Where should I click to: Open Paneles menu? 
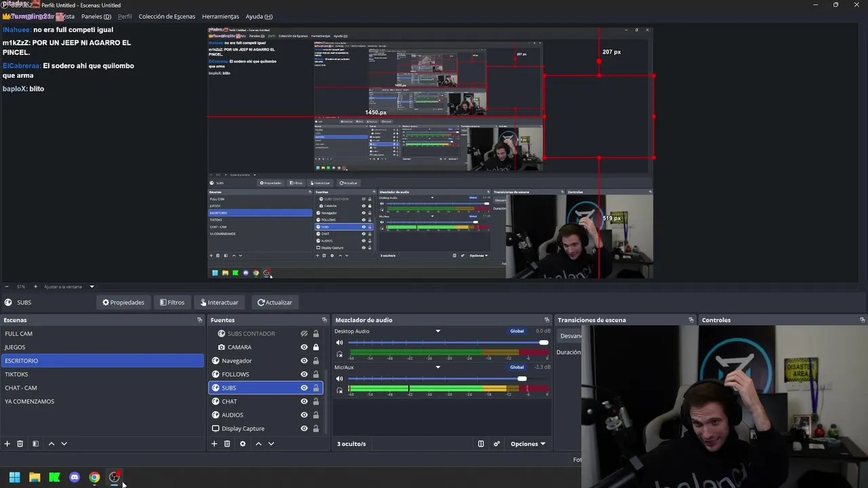coord(96,16)
